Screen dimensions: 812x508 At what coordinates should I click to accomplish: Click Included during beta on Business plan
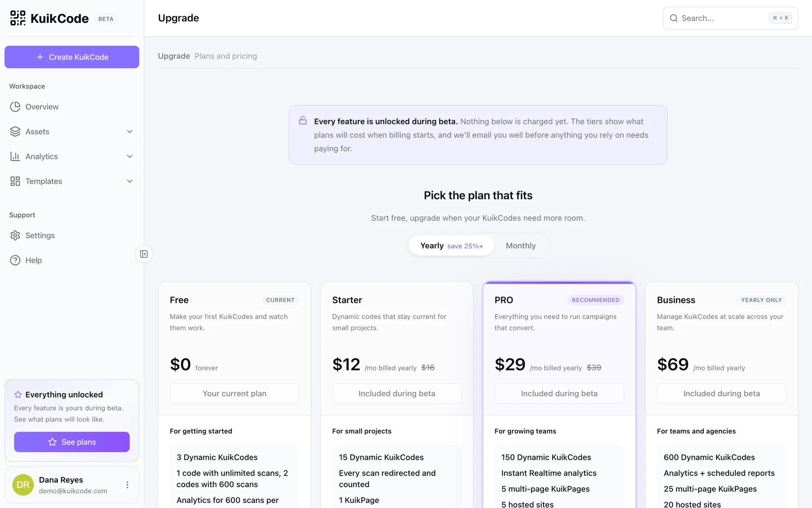(722, 394)
